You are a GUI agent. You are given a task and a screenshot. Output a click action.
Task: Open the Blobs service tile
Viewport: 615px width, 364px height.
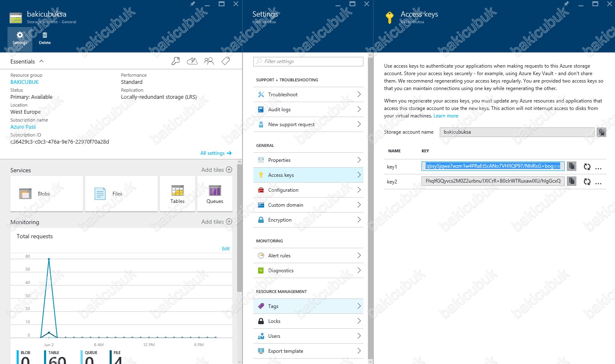(x=47, y=194)
